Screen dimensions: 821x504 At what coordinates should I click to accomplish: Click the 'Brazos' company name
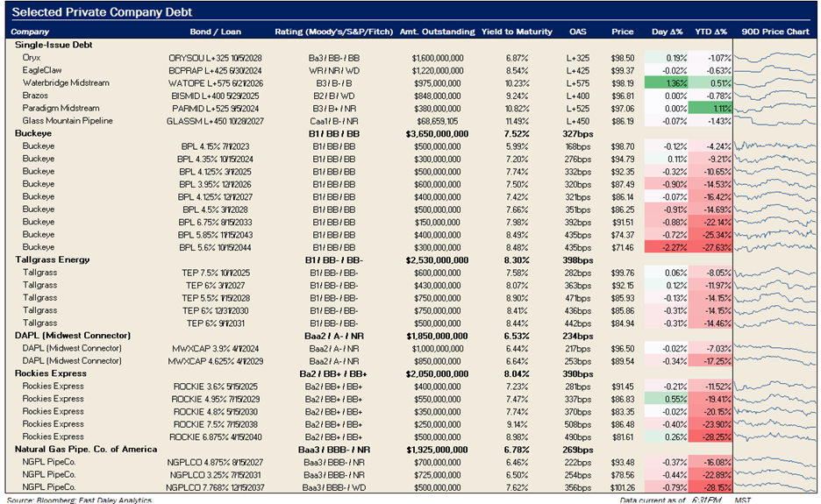coord(35,96)
